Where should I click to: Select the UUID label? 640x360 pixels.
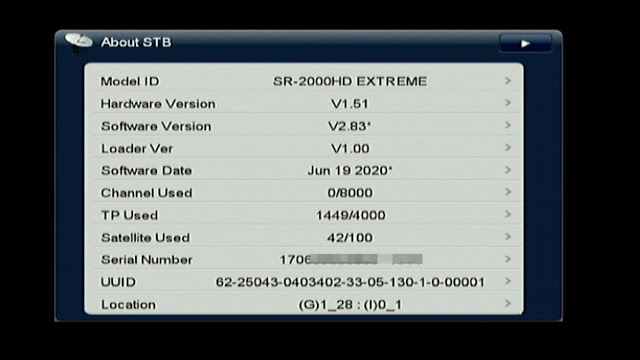[118, 282]
